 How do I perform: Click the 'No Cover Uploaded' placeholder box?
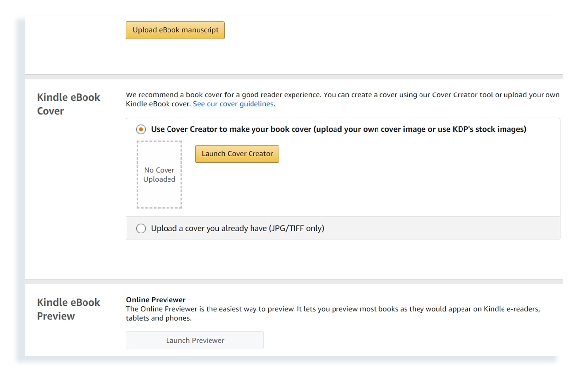[x=159, y=175]
